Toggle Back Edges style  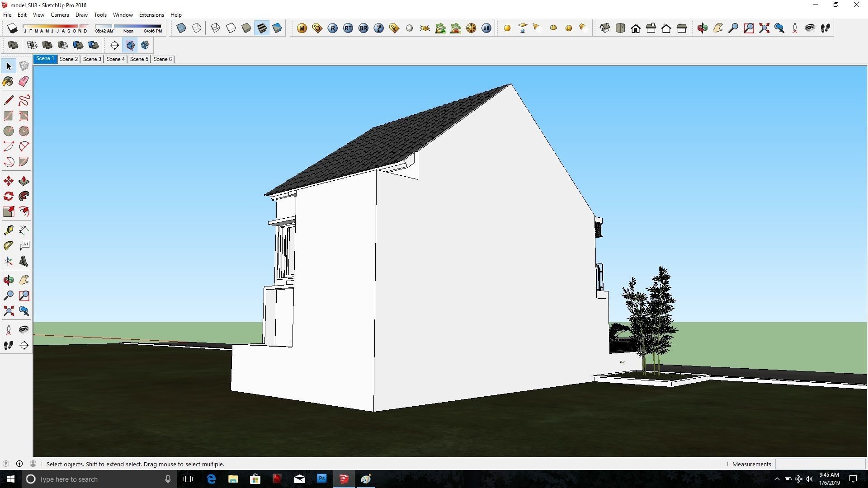pyautogui.click(x=197, y=28)
